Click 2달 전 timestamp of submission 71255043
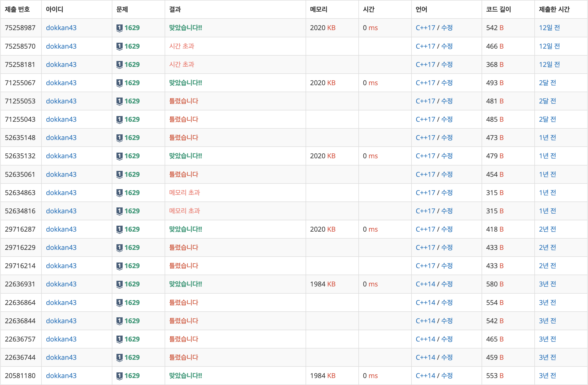588x385 pixels. (x=547, y=119)
